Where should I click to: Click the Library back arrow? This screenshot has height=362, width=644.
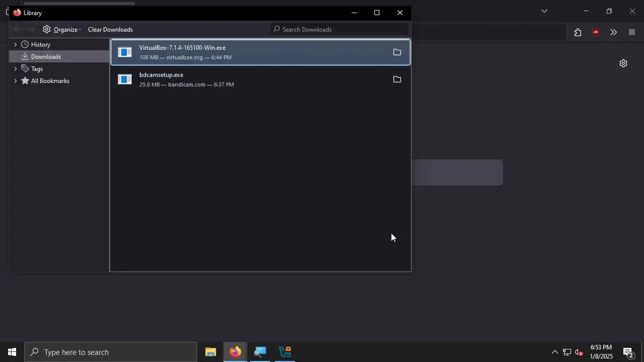pos(18,30)
